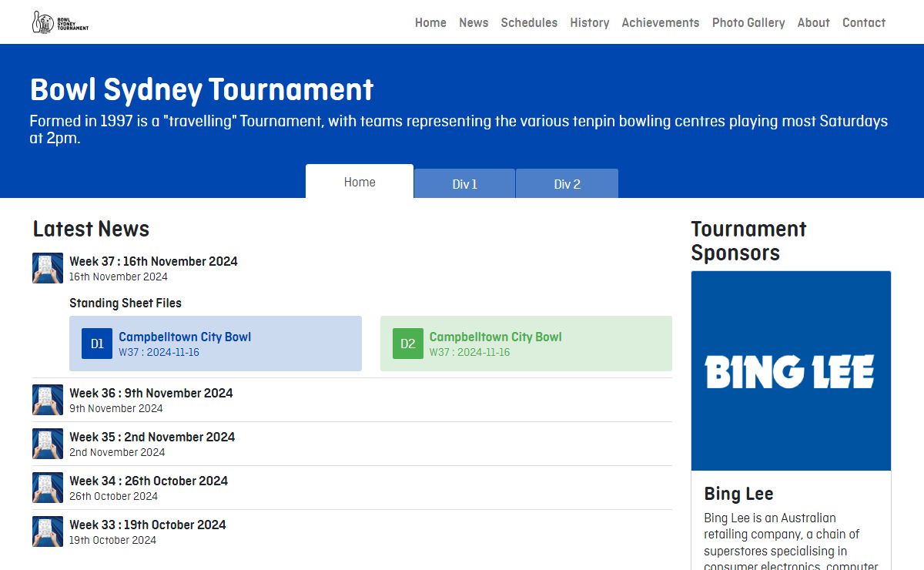The height and width of the screenshot is (570, 924).
Task: Click the 9th November 2024 date text
Action: [x=116, y=408]
